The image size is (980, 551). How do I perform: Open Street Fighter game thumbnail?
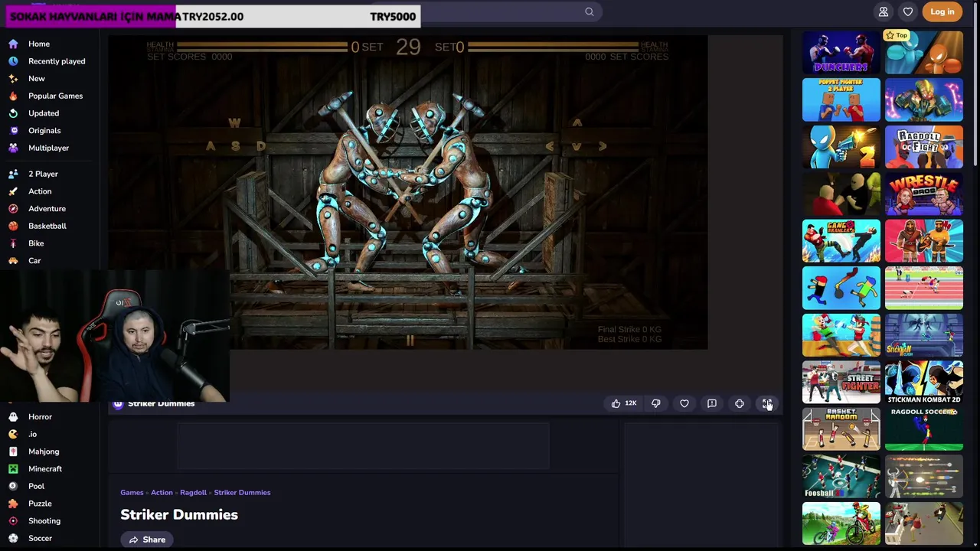click(x=841, y=382)
